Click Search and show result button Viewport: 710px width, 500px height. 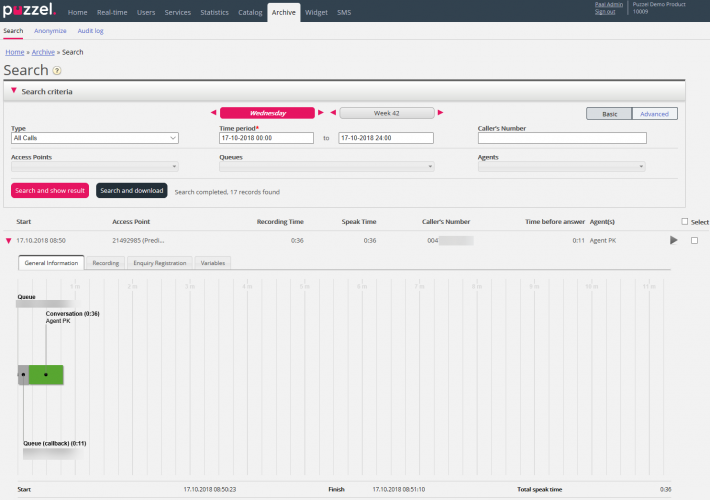pos(50,191)
